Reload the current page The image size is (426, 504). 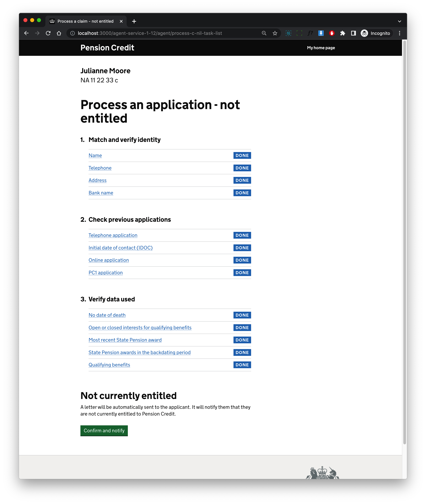(x=48, y=33)
